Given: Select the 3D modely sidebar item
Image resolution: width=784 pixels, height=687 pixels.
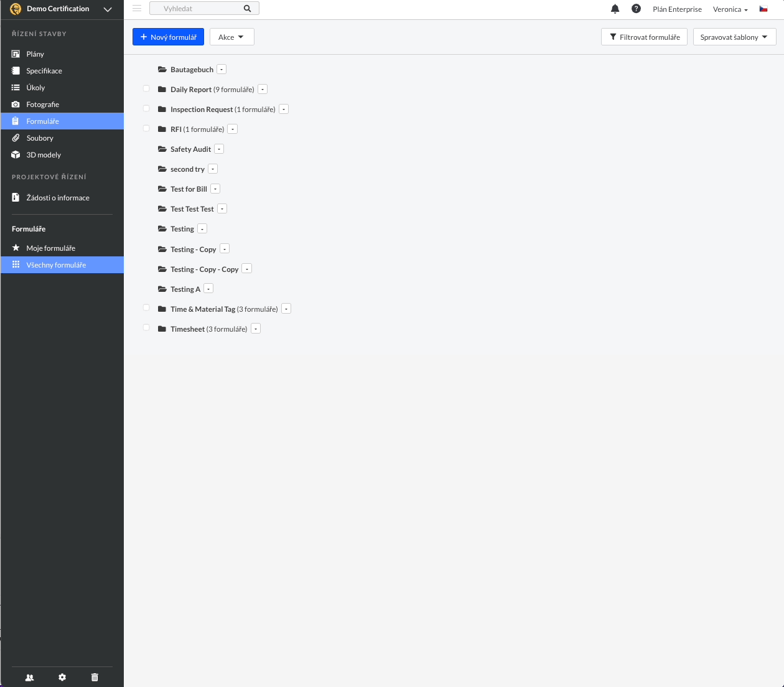Looking at the screenshot, I should tap(44, 154).
